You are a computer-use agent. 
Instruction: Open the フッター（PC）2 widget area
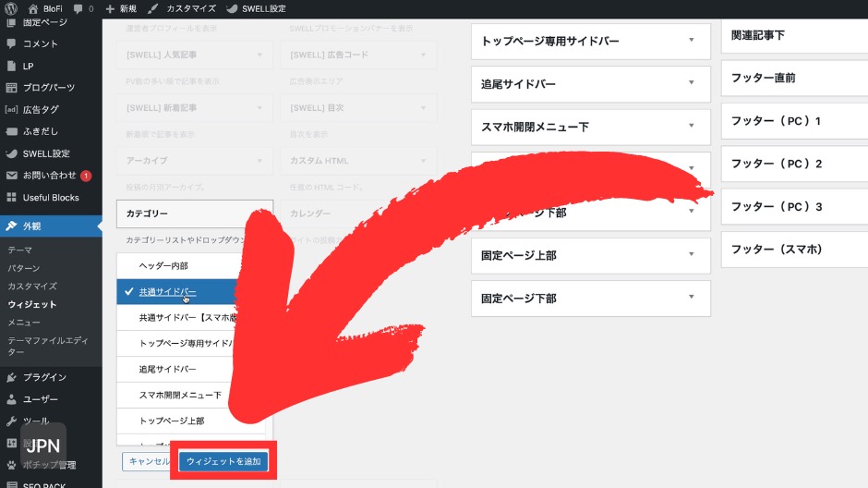794,164
